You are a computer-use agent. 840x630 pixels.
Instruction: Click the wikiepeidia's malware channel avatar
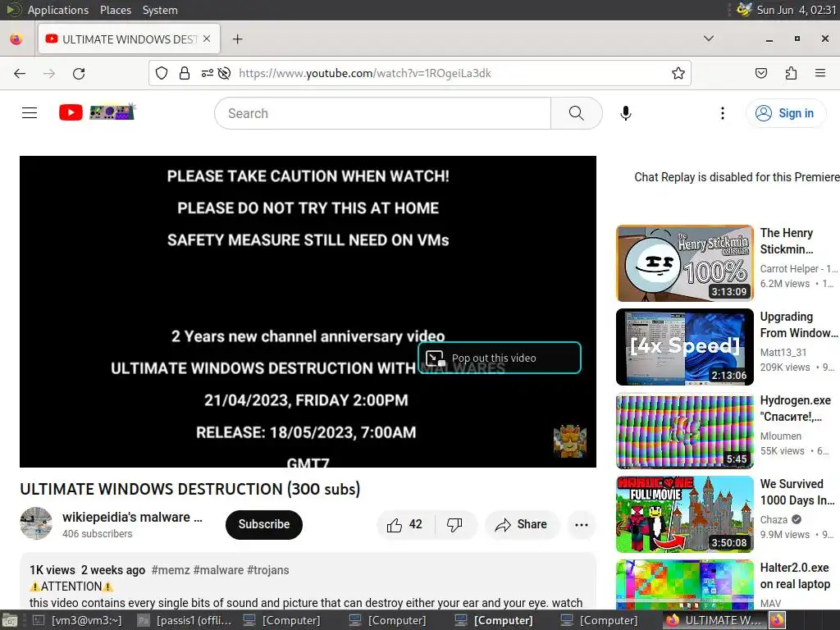pyautogui.click(x=36, y=523)
